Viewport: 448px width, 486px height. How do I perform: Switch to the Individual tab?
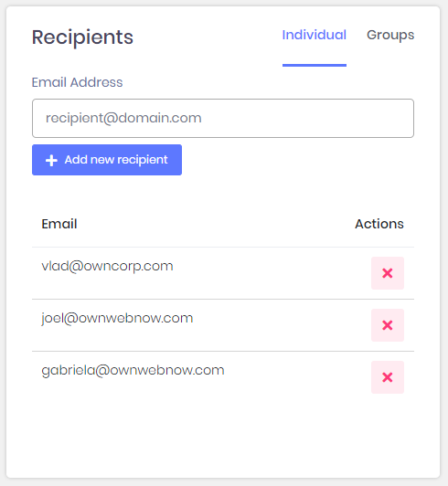point(314,35)
